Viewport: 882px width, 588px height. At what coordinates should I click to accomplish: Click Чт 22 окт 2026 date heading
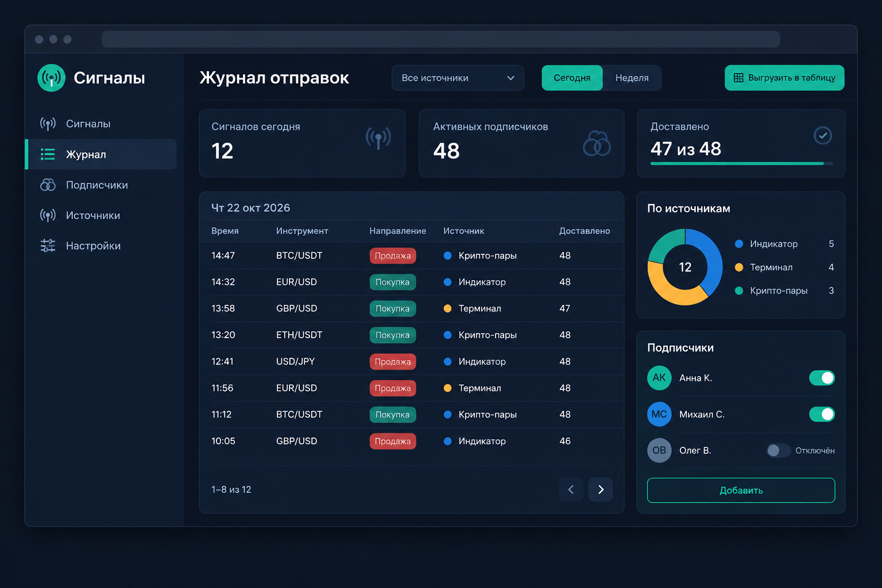(x=251, y=208)
